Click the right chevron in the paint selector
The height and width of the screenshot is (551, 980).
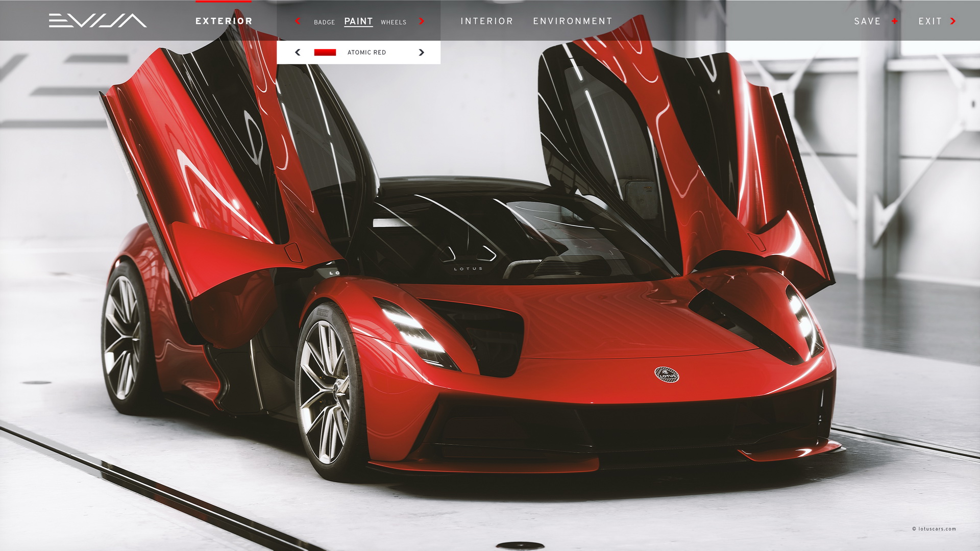(x=421, y=52)
